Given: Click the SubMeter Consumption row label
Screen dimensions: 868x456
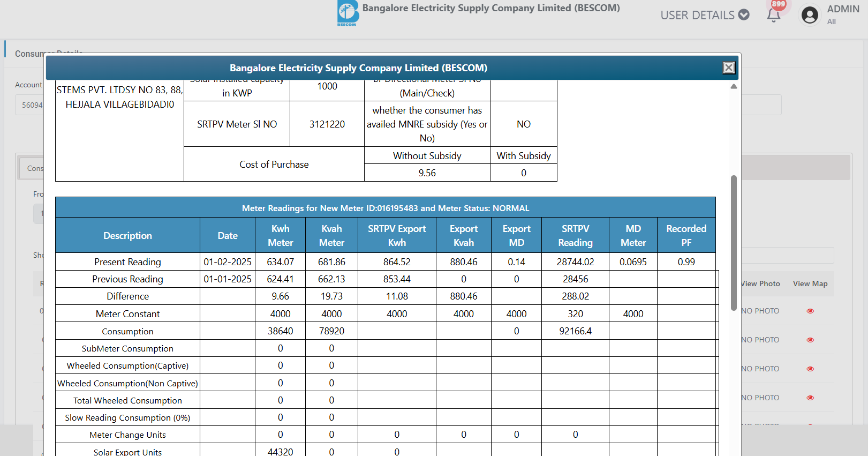Looking at the screenshot, I should point(127,348).
